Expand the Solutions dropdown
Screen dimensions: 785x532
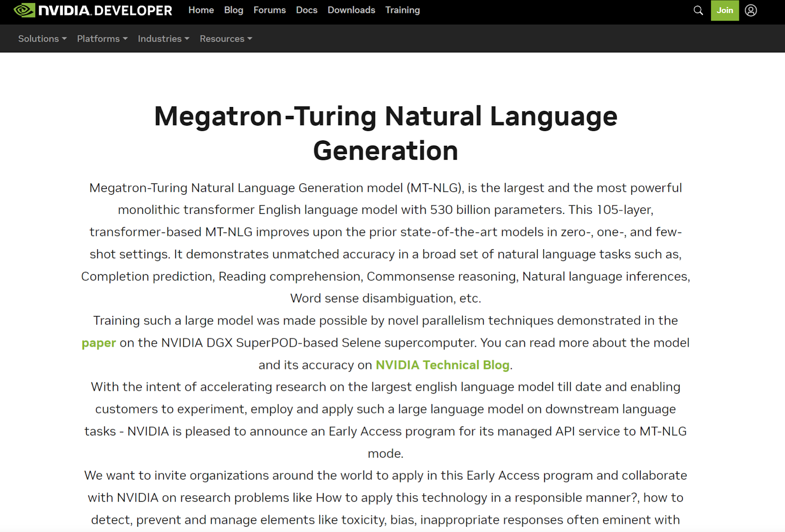click(x=42, y=39)
